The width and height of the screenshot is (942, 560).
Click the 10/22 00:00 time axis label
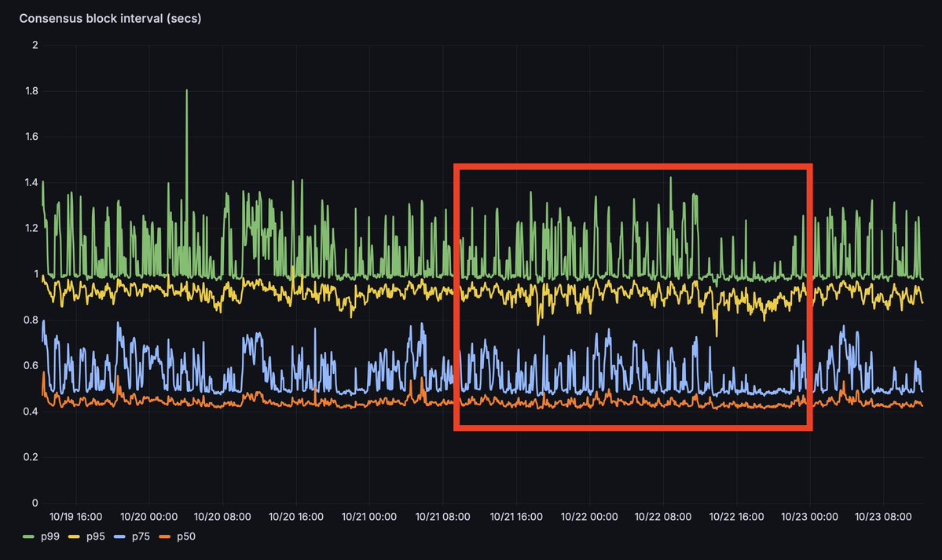pyautogui.click(x=589, y=517)
